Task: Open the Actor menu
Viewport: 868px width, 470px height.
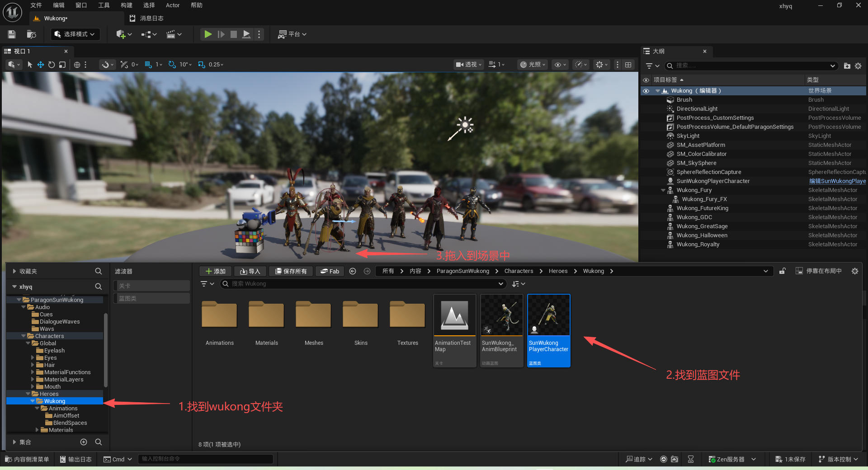Action: coord(173,5)
